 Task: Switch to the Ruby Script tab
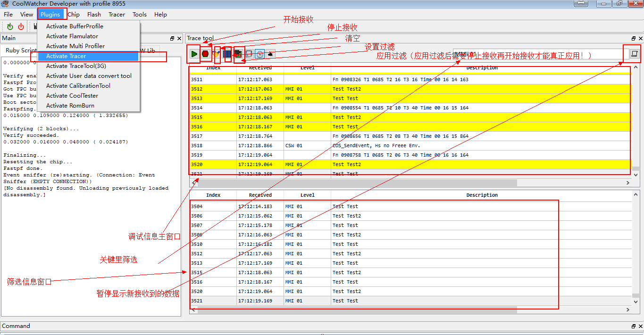[x=20, y=50]
